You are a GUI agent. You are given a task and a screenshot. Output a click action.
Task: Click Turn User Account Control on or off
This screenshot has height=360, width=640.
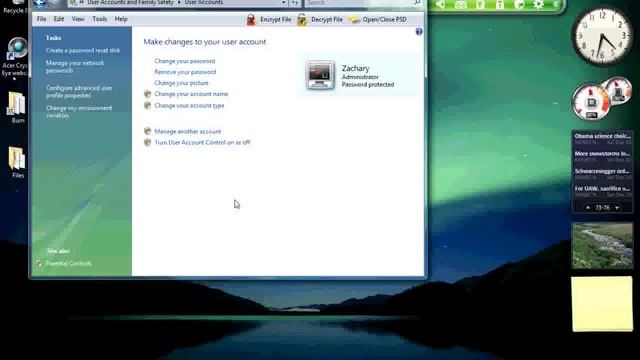click(202, 142)
